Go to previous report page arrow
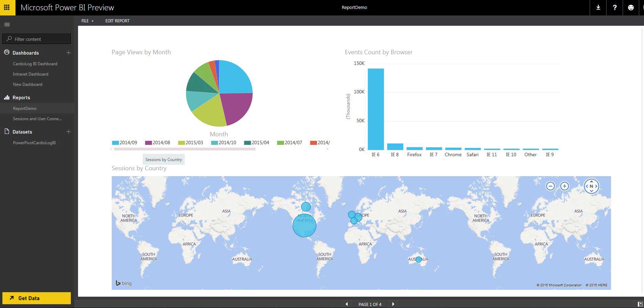 (x=347, y=304)
